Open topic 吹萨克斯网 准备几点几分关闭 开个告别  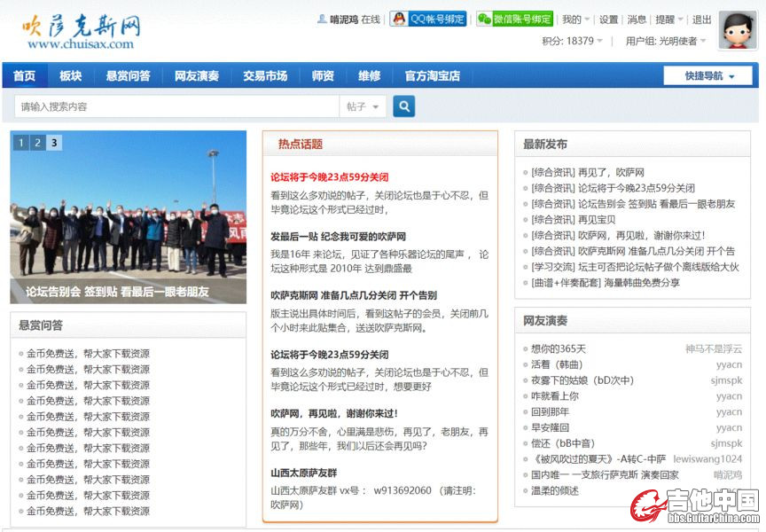click(x=354, y=295)
